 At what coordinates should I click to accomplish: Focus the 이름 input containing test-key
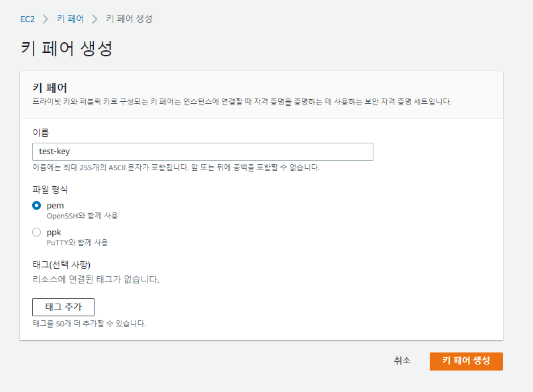point(202,151)
